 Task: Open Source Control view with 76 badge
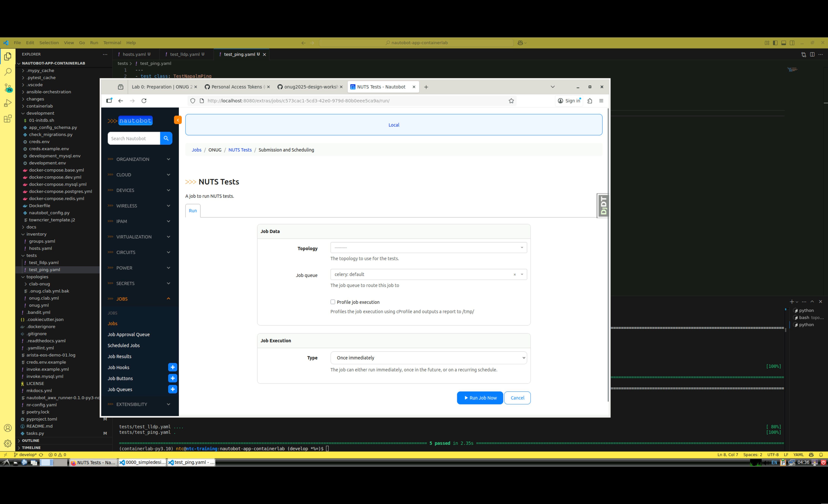pyautogui.click(x=8, y=88)
